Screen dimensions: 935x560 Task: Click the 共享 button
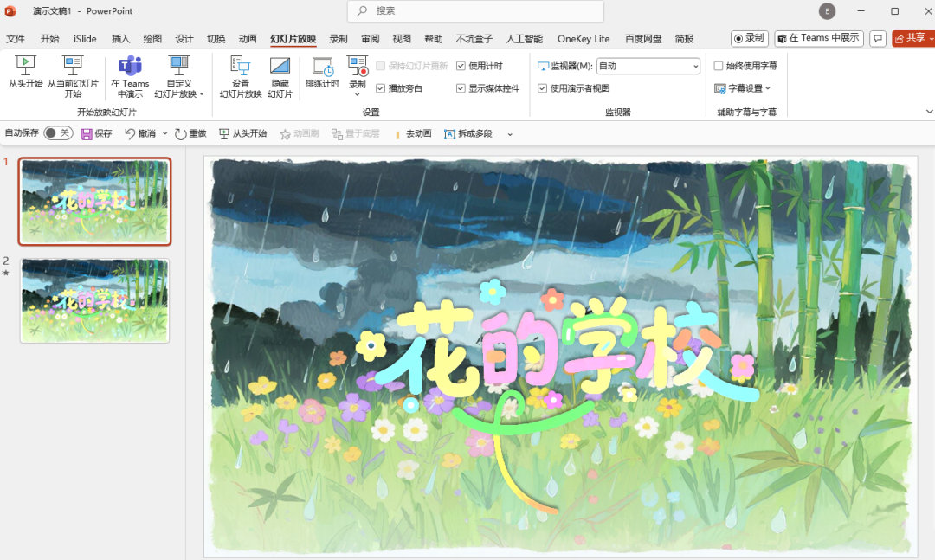tap(912, 38)
